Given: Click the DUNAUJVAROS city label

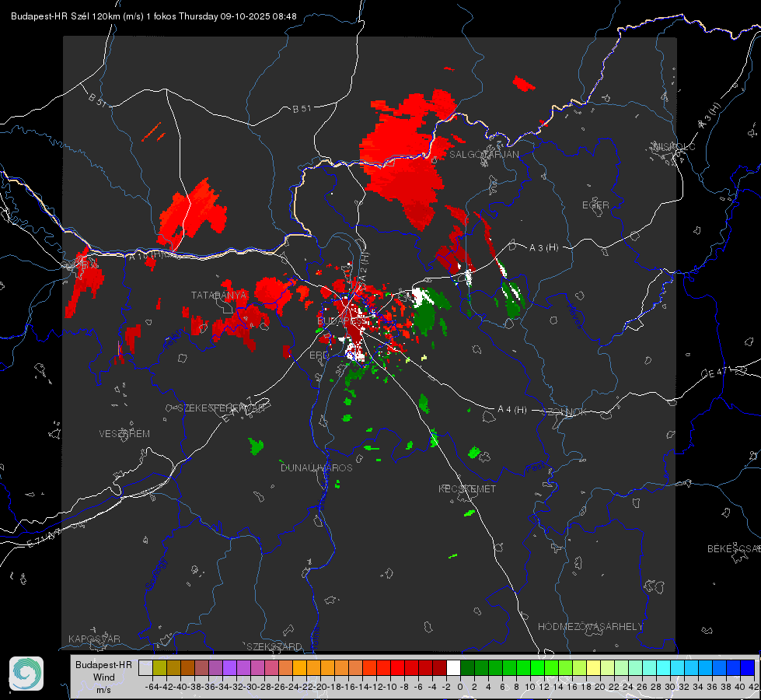Looking at the screenshot, I should tap(316, 467).
